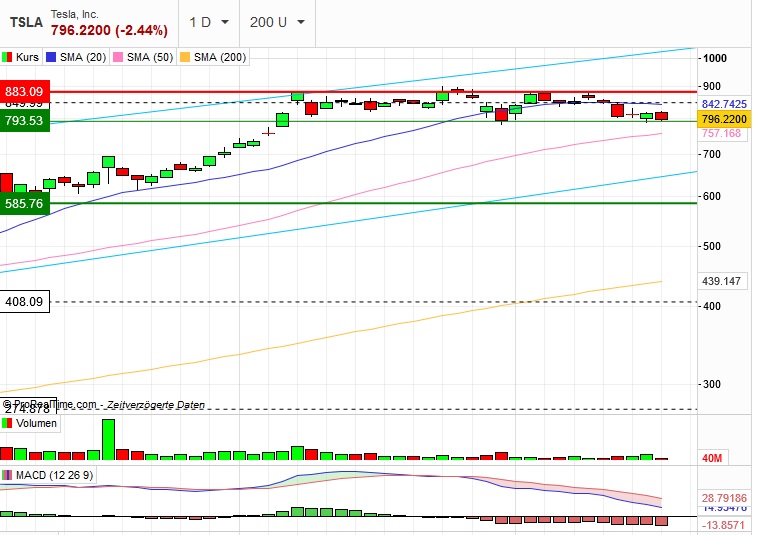Click the 28.79186 MACD value label
The image size is (758, 535).
tap(724, 498)
